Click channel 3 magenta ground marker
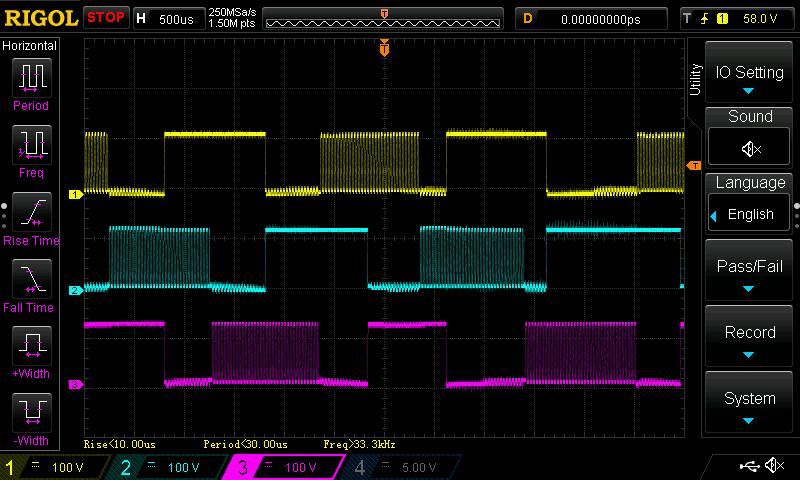The width and height of the screenshot is (800, 480). click(x=76, y=384)
